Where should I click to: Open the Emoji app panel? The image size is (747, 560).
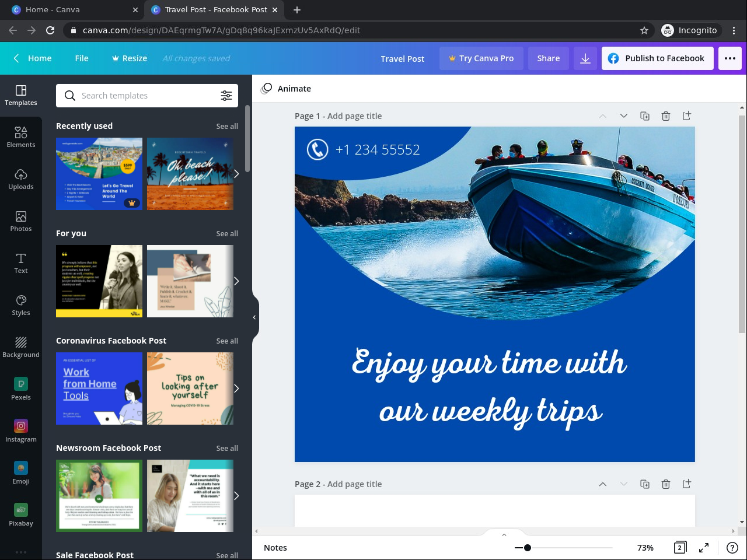[x=21, y=474]
